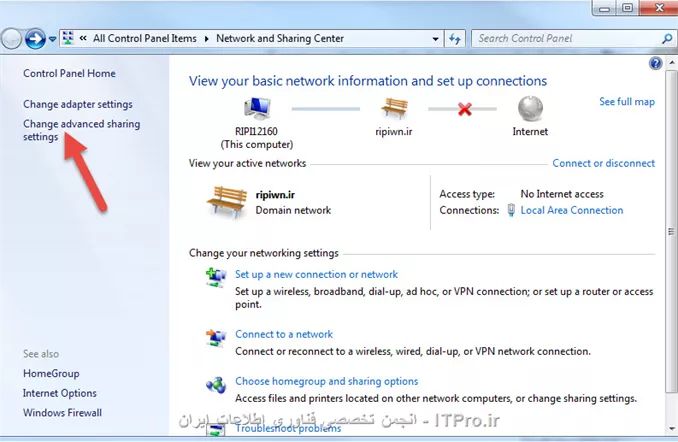Click Connect or disconnect link
The height and width of the screenshot is (442, 678).
[x=603, y=163]
